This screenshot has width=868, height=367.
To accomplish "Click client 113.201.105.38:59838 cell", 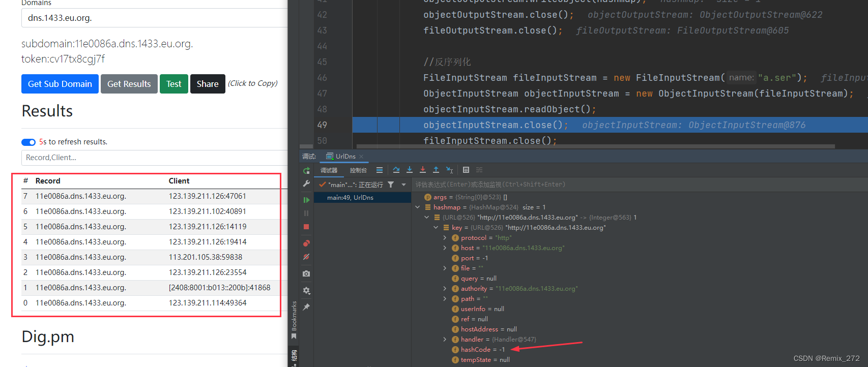I will (206, 257).
